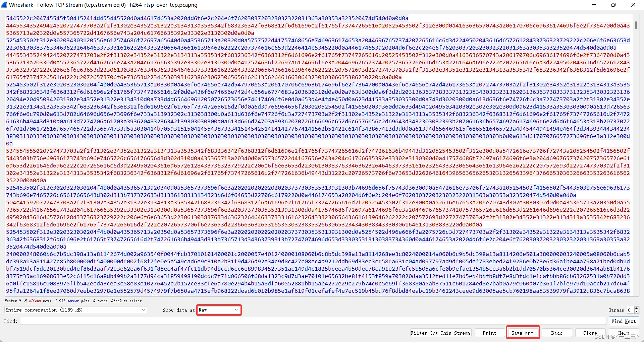Close the window with the title bar X

pos(633,5)
